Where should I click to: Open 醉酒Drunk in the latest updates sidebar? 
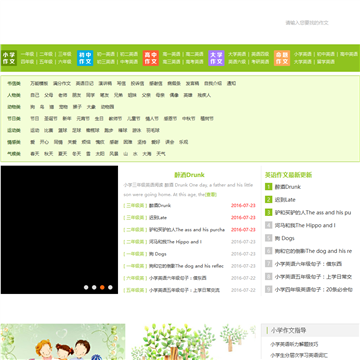click(x=288, y=187)
